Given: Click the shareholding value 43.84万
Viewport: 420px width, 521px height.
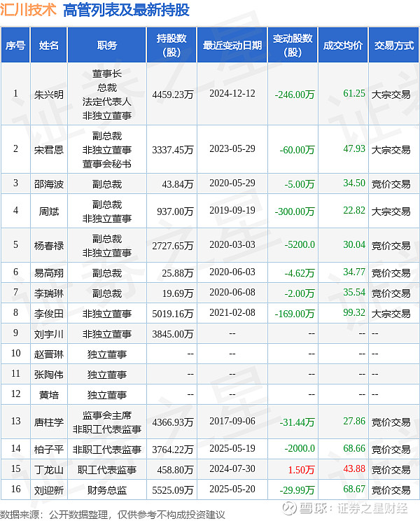Looking at the screenshot, I should 178,184.
